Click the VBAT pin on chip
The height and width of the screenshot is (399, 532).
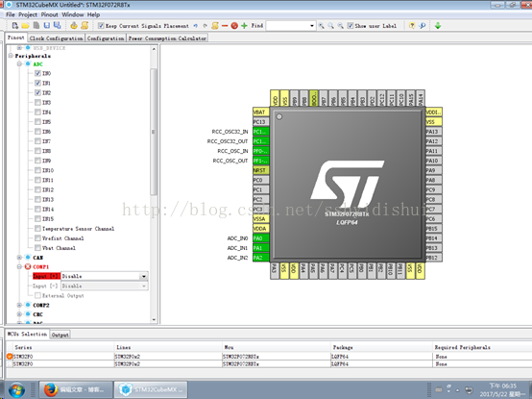[x=261, y=112]
